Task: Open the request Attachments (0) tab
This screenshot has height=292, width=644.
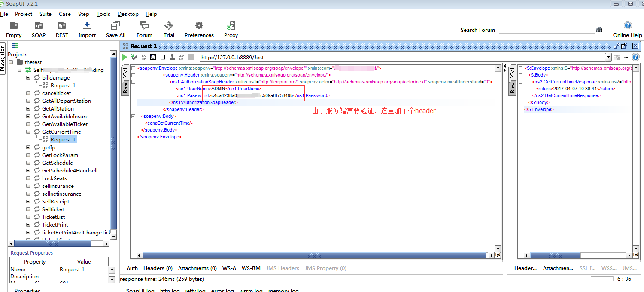Action: [197, 268]
